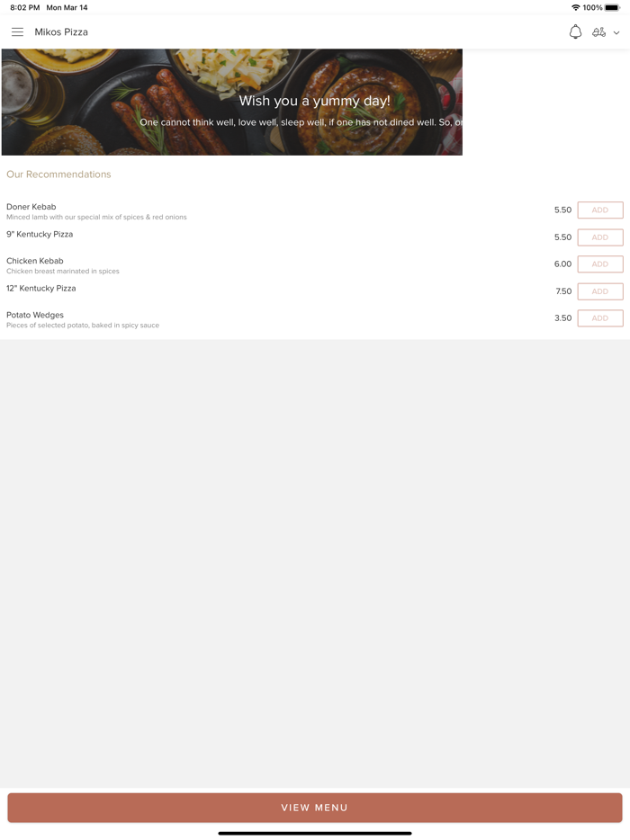The width and height of the screenshot is (630, 840).
Task: Select the Potato Wedges item name
Action: [x=35, y=315]
